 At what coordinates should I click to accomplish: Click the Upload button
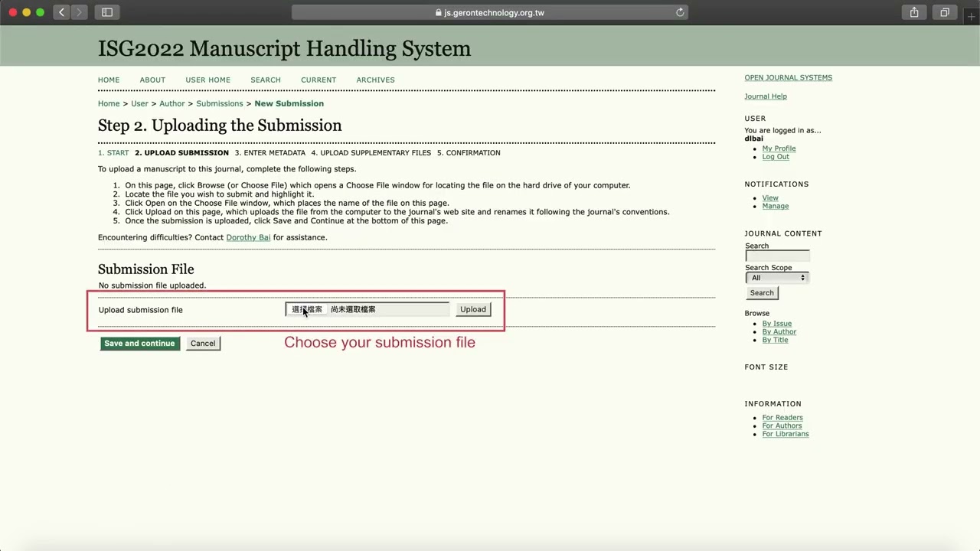[473, 309]
